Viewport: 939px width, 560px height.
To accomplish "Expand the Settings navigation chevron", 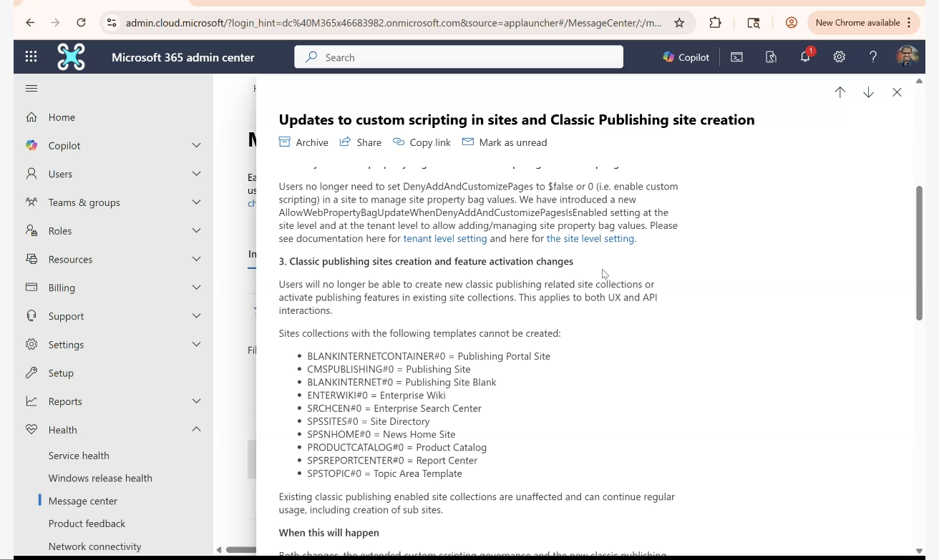I will (x=197, y=344).
